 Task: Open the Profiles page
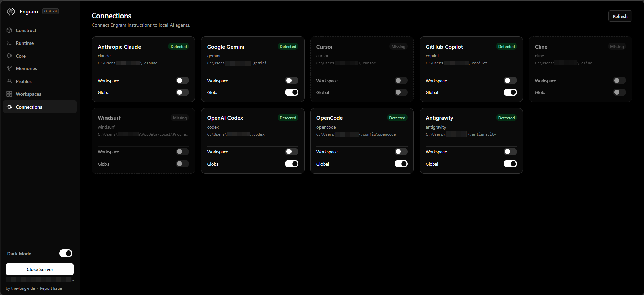pos(40,81)
